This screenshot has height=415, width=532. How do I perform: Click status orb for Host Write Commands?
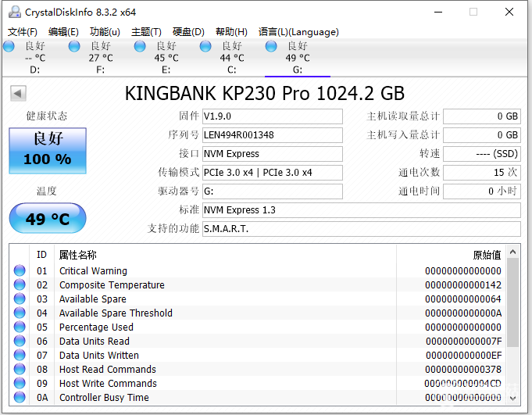click(20, 383)
